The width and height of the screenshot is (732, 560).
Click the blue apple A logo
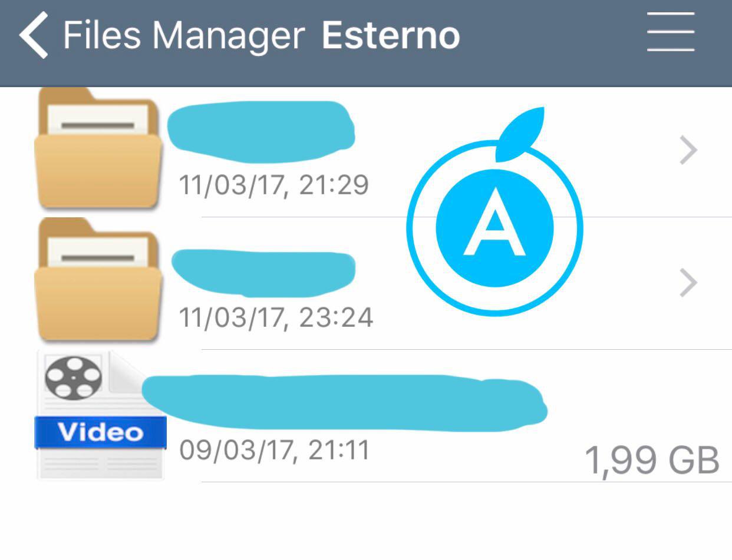[494, 211]
